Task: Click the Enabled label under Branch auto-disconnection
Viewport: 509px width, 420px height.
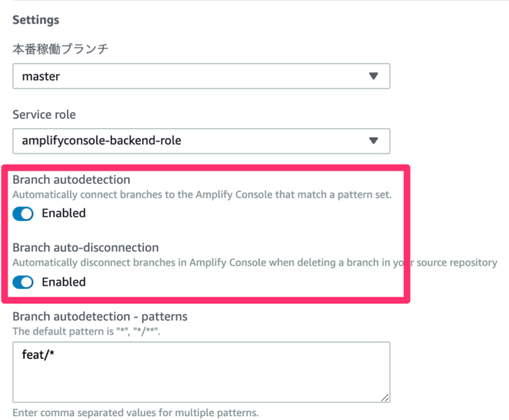Action: click(x=64, y=282)
